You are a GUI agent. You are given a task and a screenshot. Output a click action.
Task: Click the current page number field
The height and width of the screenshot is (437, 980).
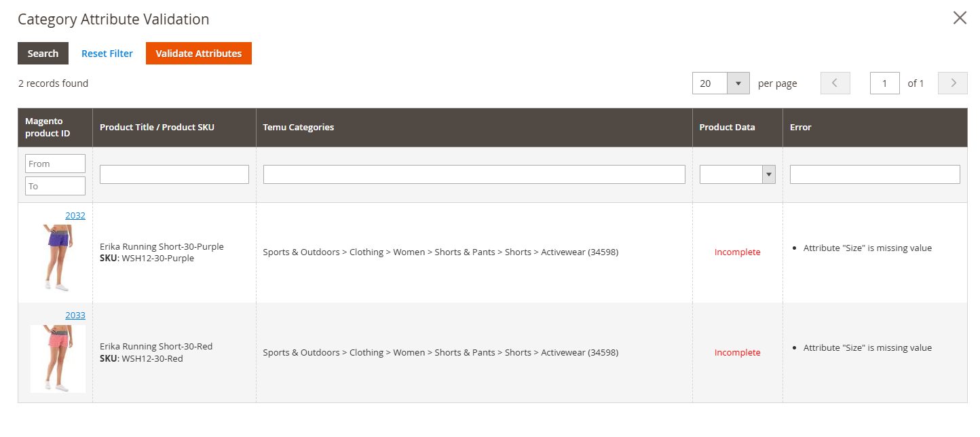[884, 83]
